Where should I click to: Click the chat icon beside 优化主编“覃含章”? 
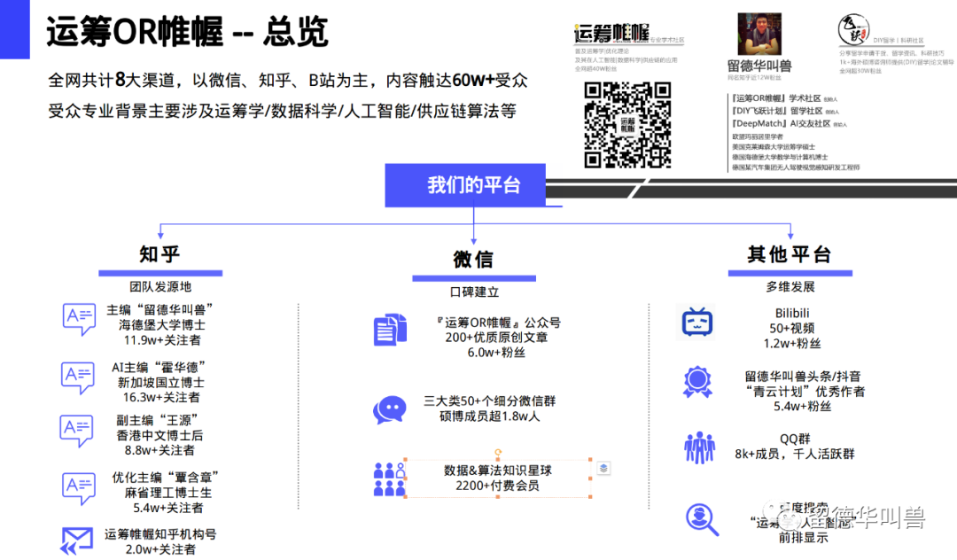(79, 488)
